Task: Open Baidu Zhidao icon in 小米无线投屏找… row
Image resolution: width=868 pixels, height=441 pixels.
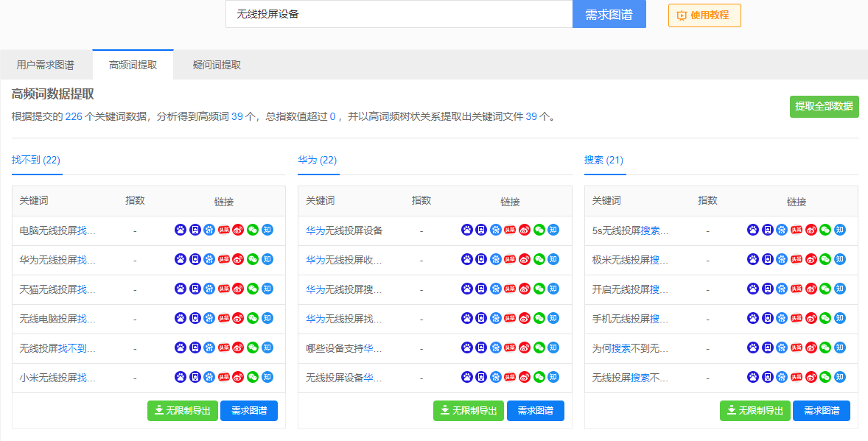Action: pos(209,377)
